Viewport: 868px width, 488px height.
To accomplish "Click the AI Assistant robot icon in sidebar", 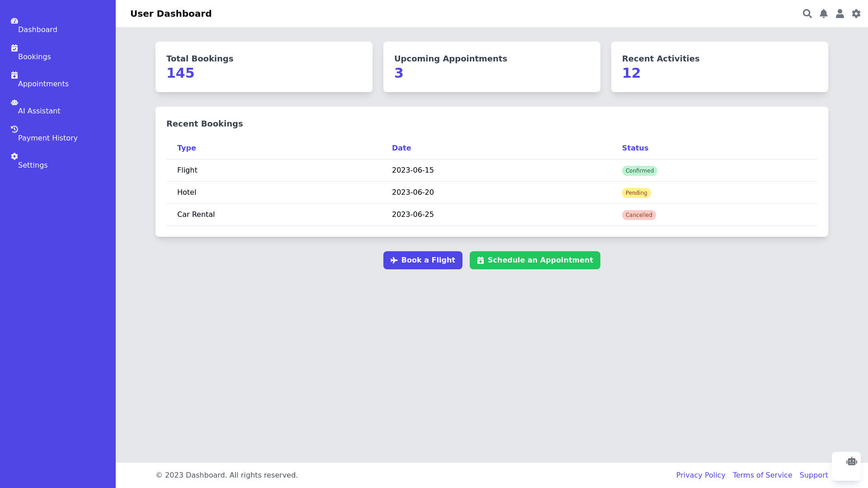I will tap(14, 103).
